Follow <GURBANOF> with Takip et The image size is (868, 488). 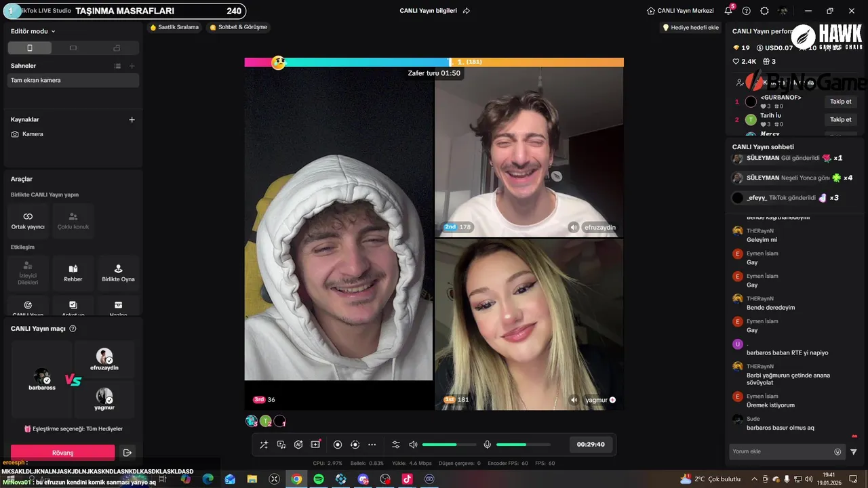pyautogui.click(x=840, y=102)
